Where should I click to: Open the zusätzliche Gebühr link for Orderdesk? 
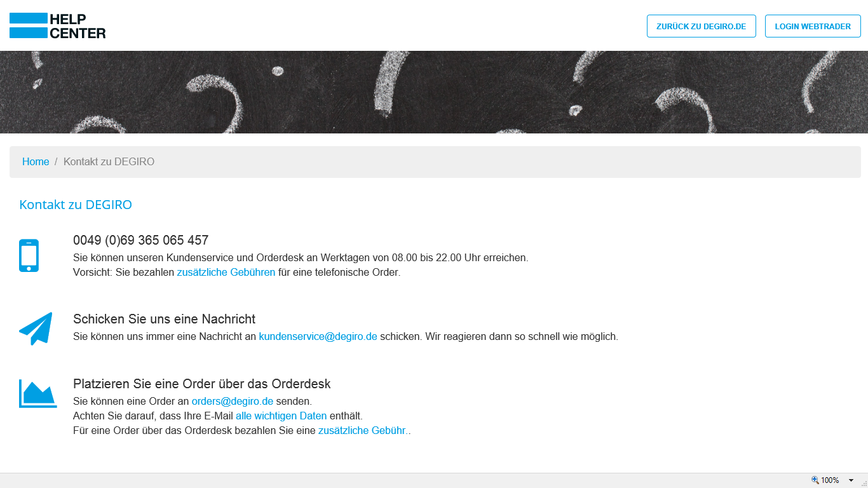pos(363,431)
